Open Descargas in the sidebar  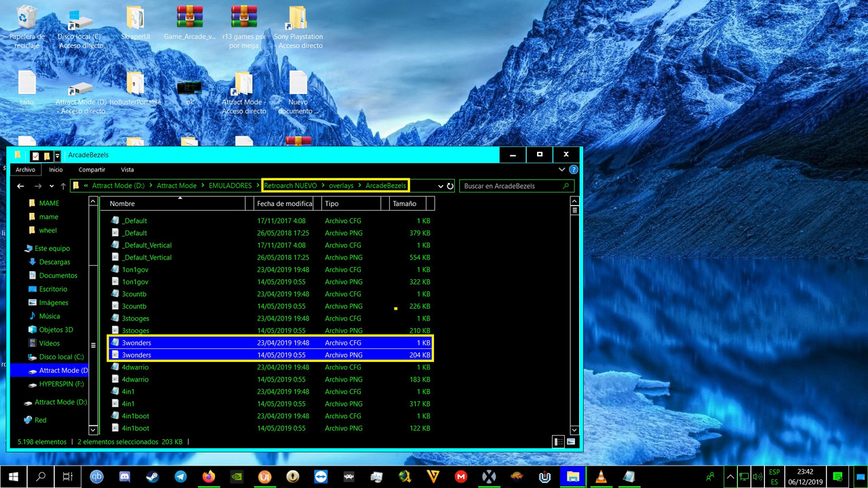54,262
